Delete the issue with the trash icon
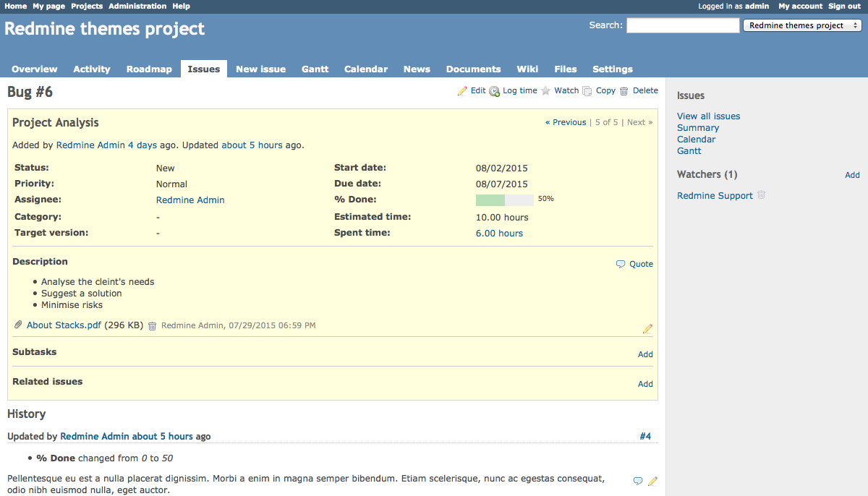The width and height of the screenshot is (868, 496). [x=624, y=91]
